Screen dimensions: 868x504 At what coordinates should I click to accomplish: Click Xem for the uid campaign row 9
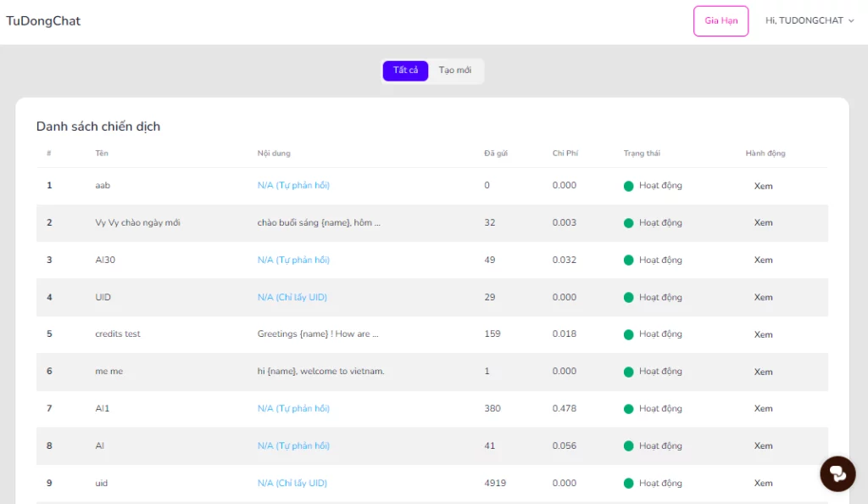(x=763, y=483)
